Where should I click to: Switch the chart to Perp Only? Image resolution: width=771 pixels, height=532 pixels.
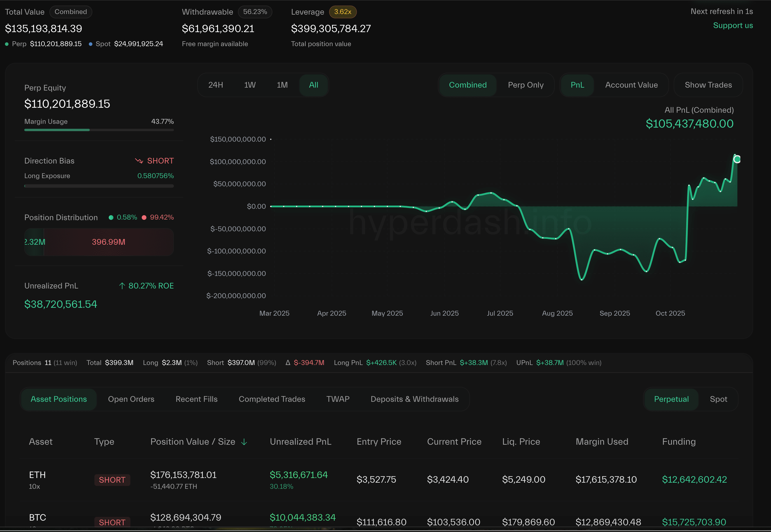coord(525,85)
